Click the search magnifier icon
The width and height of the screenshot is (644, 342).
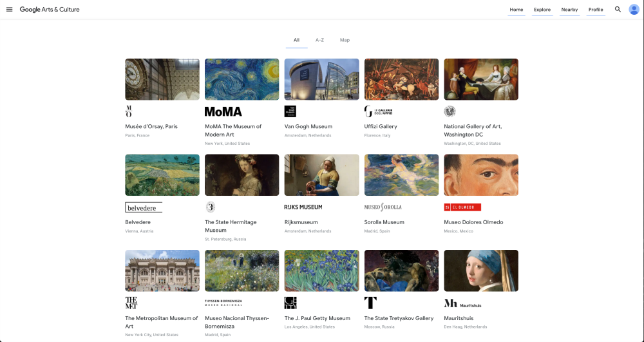pyautogui.click(x=618, y=10)
